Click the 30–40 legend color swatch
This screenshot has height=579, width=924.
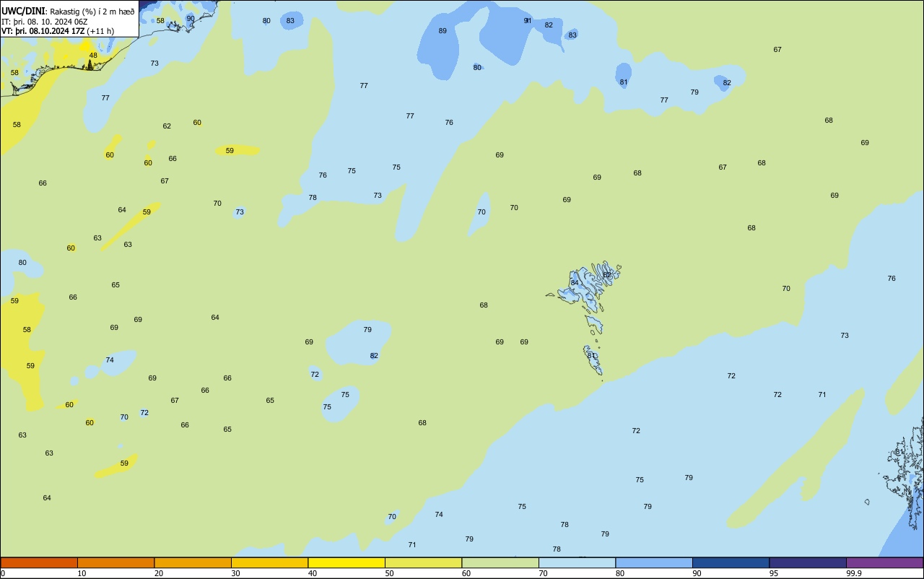[x=269, y=562]
